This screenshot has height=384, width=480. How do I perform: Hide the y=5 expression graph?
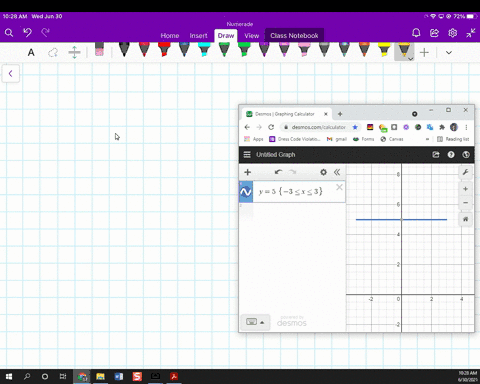click(246, 192)
